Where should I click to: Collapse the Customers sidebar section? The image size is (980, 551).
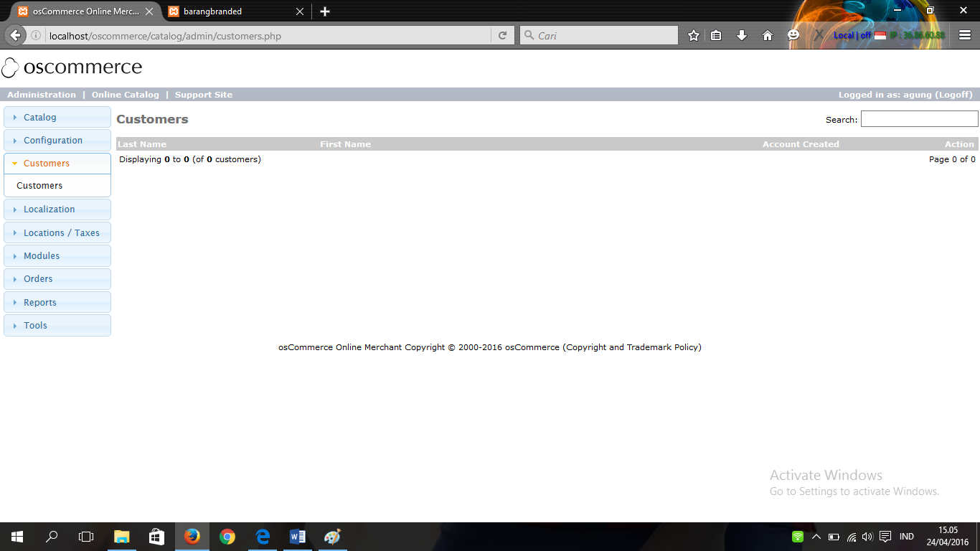(57, 163)
